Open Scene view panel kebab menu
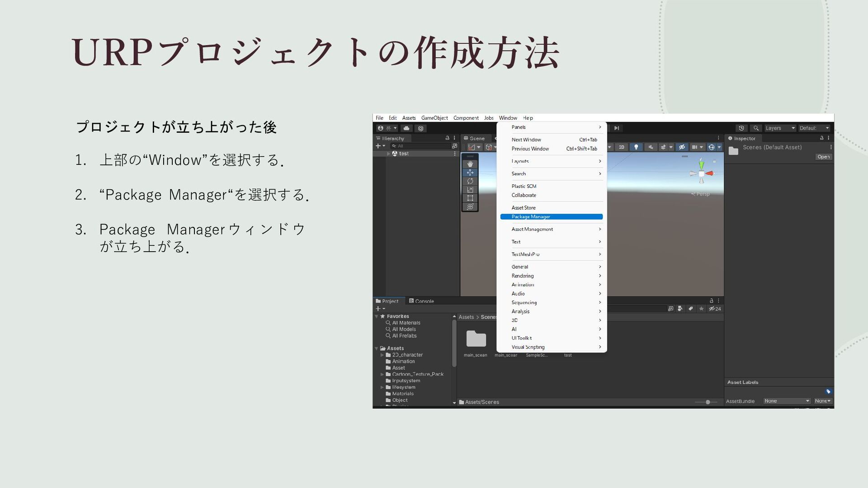The height and width of the screenshot is (488, 868). click(x=718, y=138)
